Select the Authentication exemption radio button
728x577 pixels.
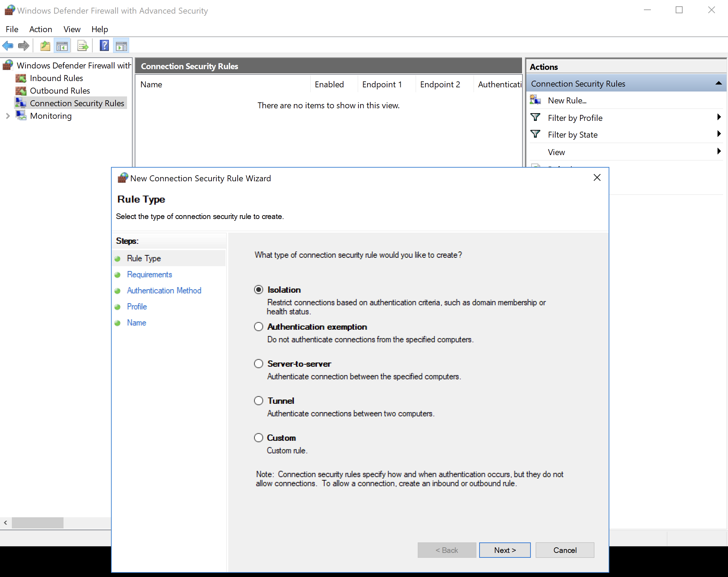259,327
